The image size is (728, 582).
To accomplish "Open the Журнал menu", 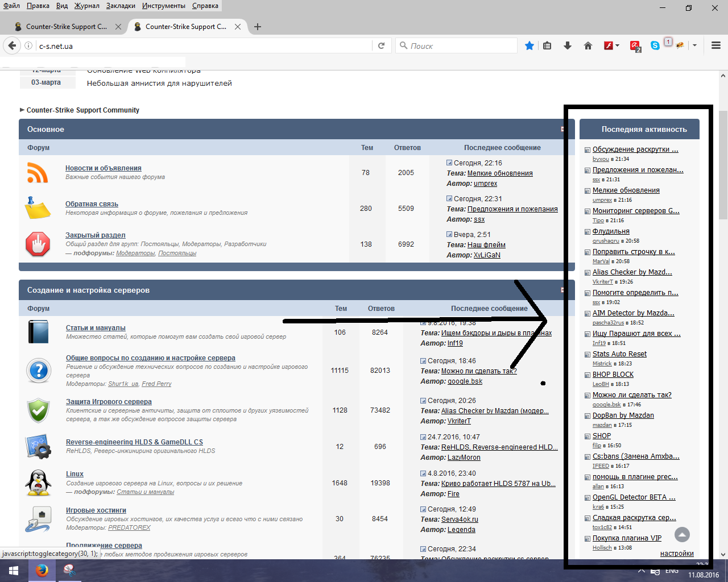I will click(x=87, y=6).
